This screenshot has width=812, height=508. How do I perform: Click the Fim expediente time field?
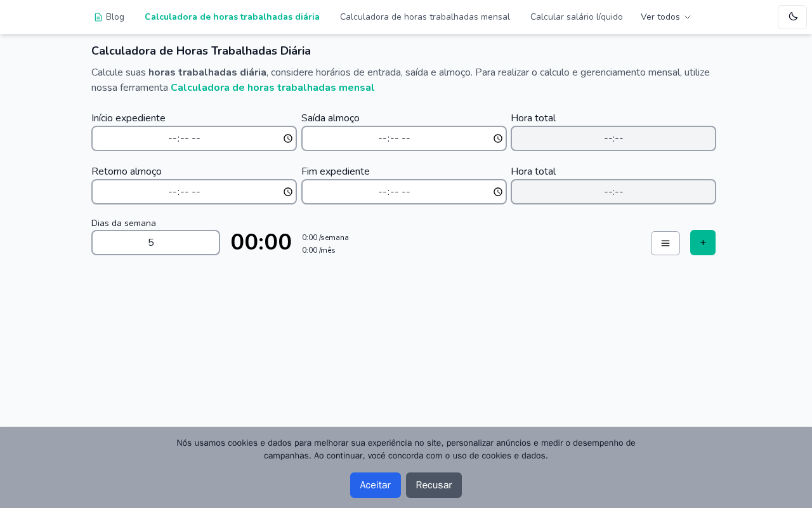pos(394,192)
